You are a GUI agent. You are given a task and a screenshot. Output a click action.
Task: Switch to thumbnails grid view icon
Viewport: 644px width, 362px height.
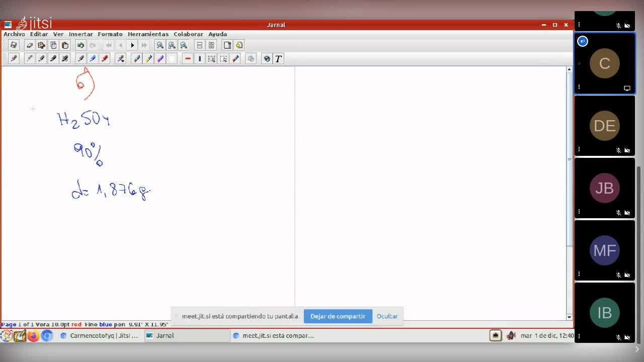(211, 45)
